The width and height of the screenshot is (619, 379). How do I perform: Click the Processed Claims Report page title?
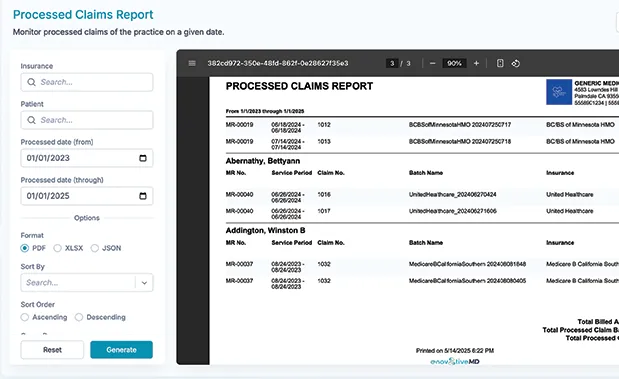tap(83, 15)
